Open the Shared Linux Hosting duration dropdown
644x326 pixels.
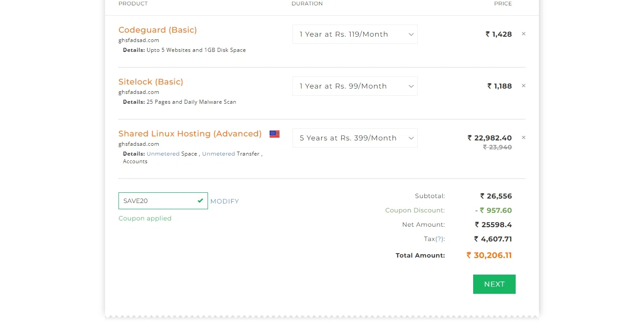coord(355,138)
